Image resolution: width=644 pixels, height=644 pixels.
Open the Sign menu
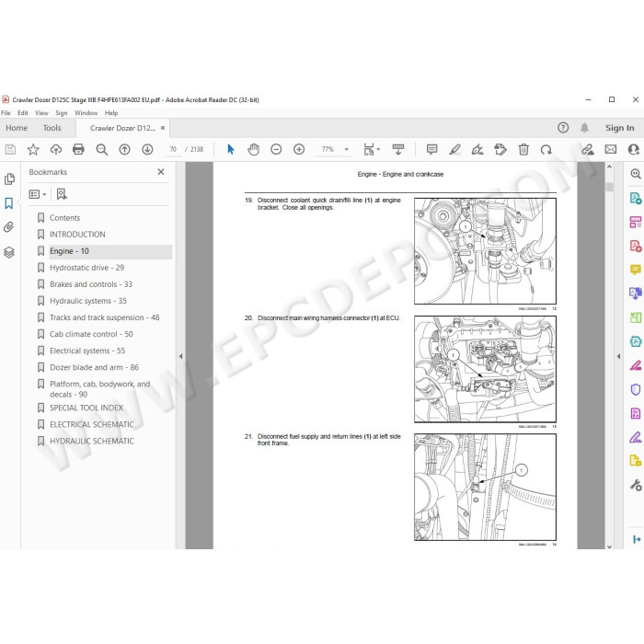coord(62,113)
